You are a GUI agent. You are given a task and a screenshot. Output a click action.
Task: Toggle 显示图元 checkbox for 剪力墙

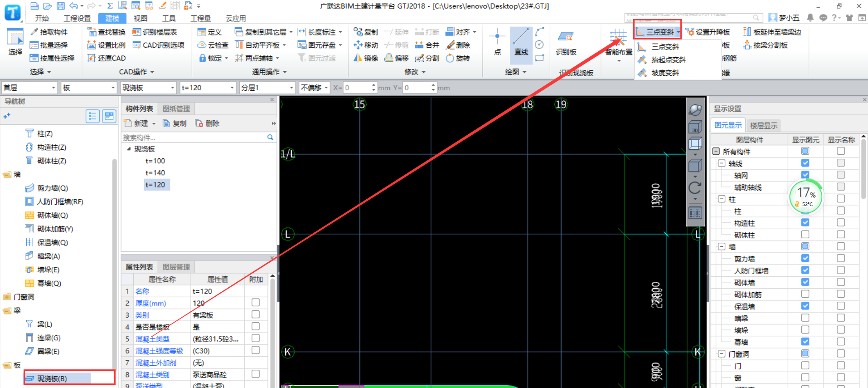(805, 258)
